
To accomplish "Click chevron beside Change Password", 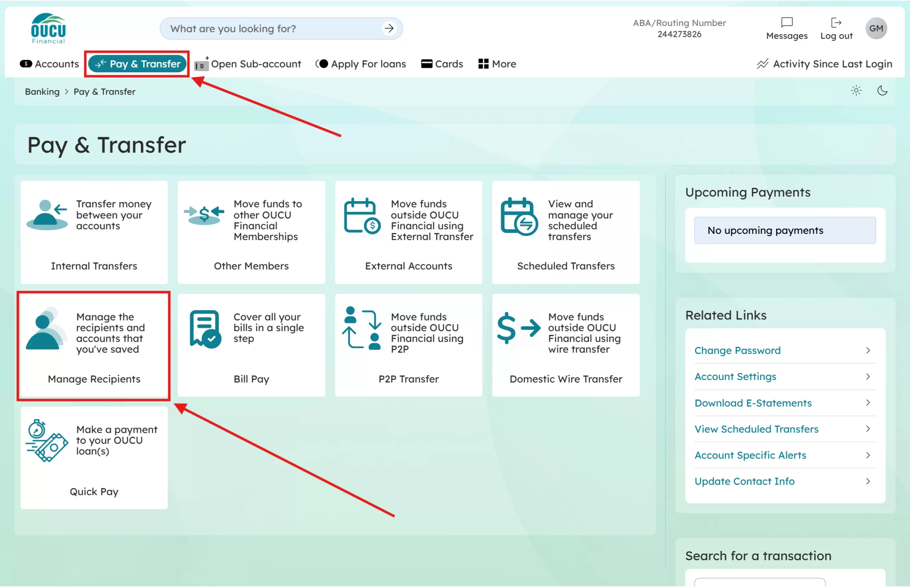I will pyautogui.click(x=868, y=350).
